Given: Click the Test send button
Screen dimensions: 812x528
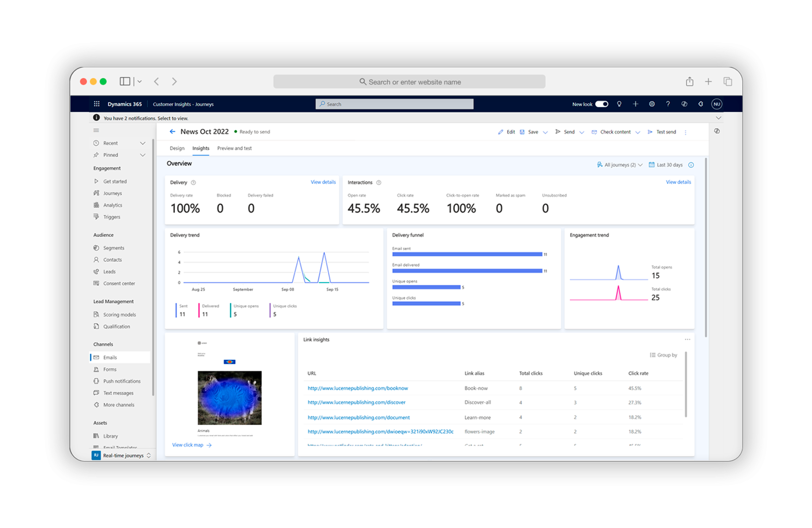Looking at the screenshot, I should (x=662, y=132).
